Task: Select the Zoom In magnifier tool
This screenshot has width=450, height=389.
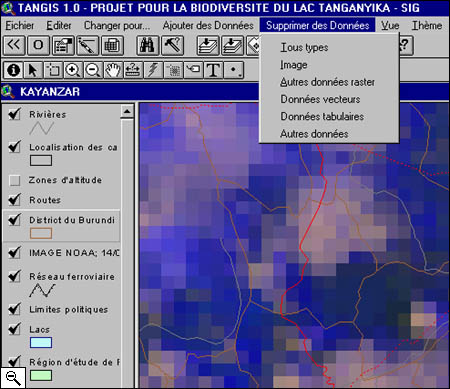Action: 73,70
